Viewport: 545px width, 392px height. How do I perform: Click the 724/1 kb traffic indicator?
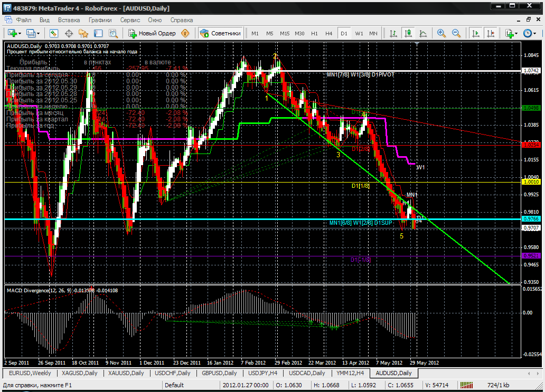click(498, 385)
